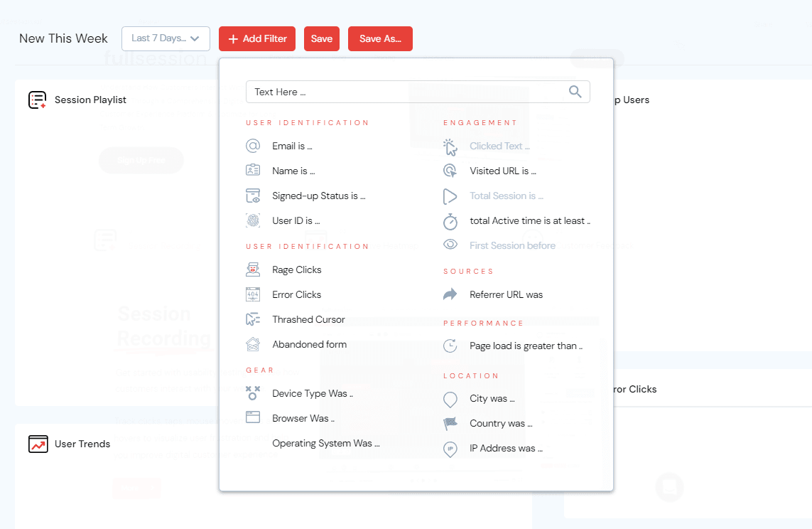Select the Email is filter
The width and height of the screenshot is (812, 529).
pos(292,146)
